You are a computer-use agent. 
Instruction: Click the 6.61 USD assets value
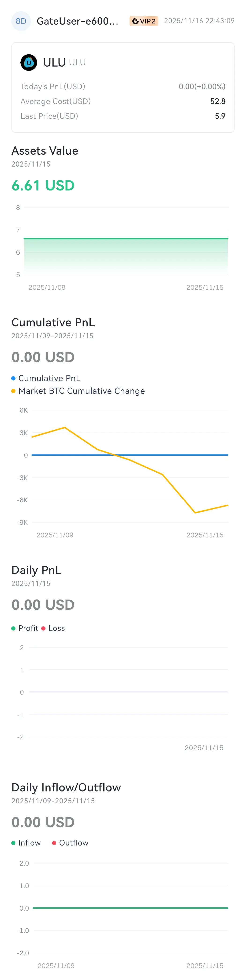point(43,185)
